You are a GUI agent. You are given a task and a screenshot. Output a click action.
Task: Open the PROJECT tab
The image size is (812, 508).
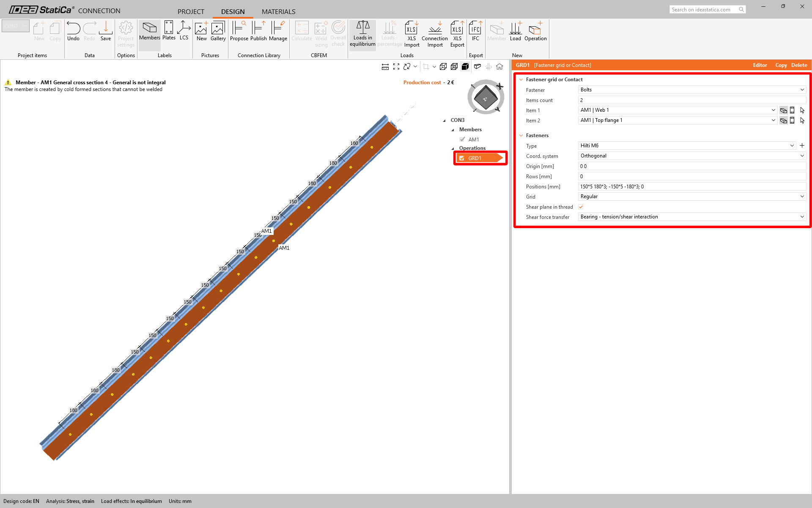tap(191, 11)
